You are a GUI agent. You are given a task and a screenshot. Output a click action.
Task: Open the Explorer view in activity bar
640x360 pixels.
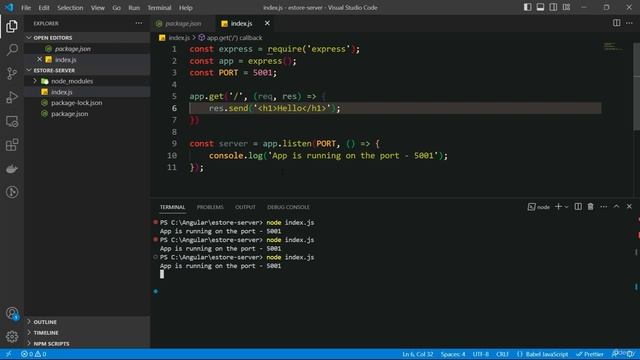pyautogui.click(x=12, y=27)
